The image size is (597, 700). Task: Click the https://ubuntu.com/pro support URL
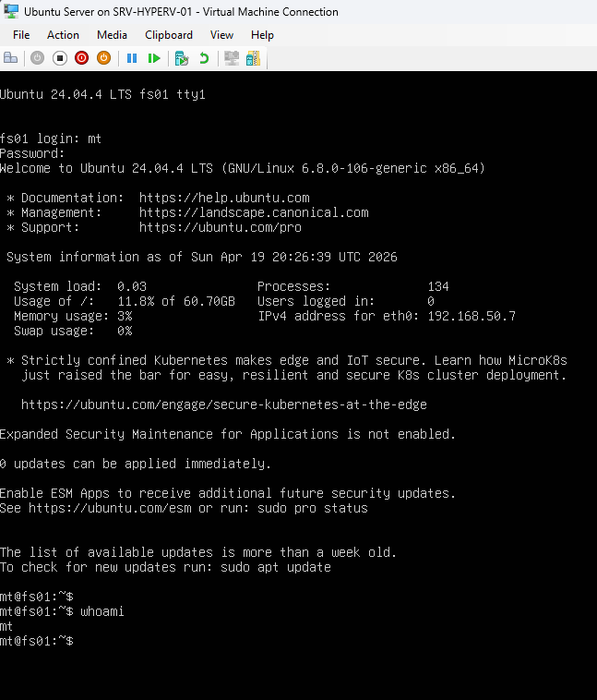pyautogui.click(x=221, y=227)
